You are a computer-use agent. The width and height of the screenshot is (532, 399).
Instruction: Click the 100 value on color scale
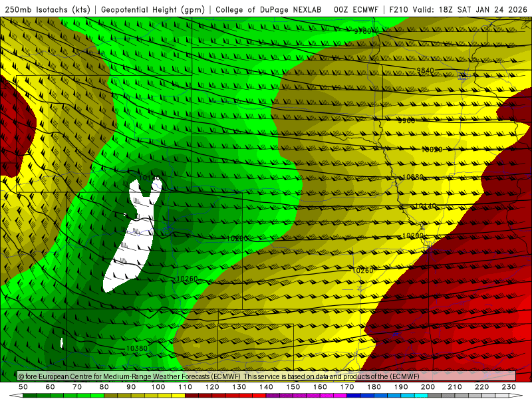[x=158, y=387]
